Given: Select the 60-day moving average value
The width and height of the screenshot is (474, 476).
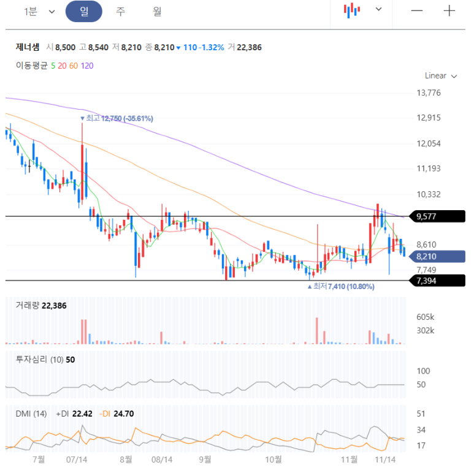Looking at the screenshot, I should point(74,66).
